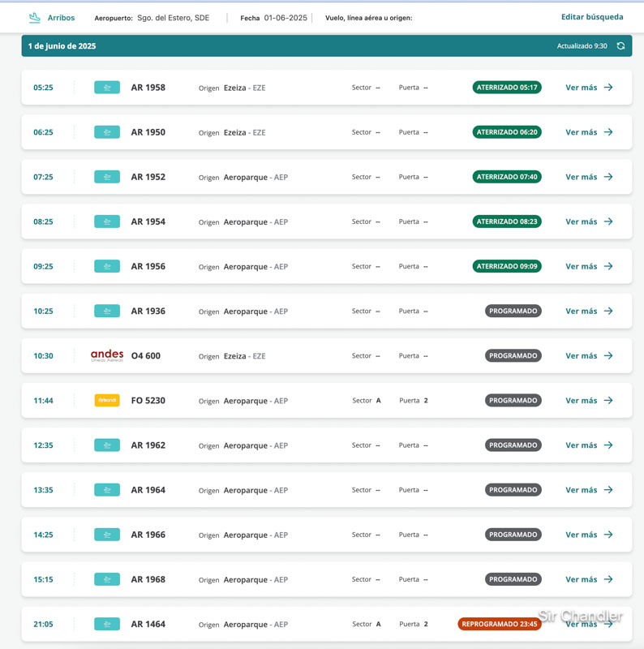
Task: Click the Andes airline logo for O4 600
Action: 107,355
